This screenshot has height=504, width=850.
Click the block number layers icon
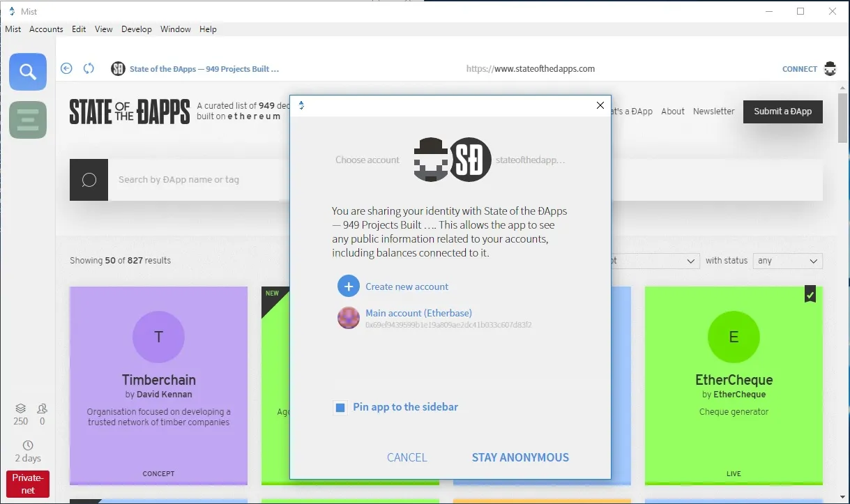[21, 408]
